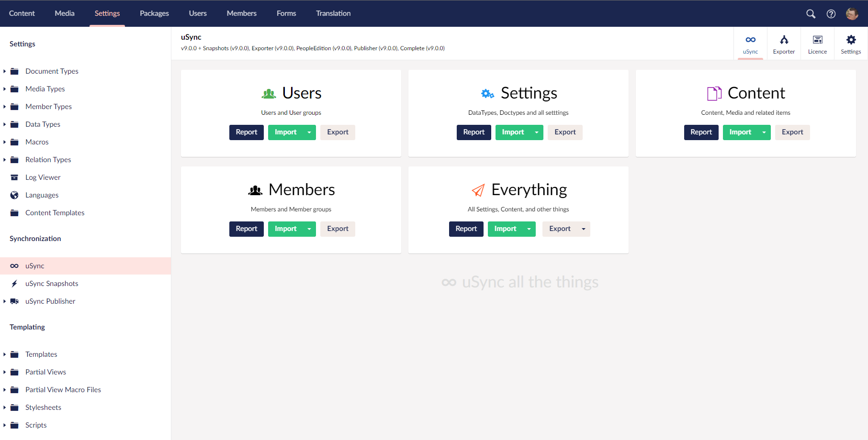This screenshot has width=868, height=440.
Task: Export Content from the Content card
Action: coord(792,132)
